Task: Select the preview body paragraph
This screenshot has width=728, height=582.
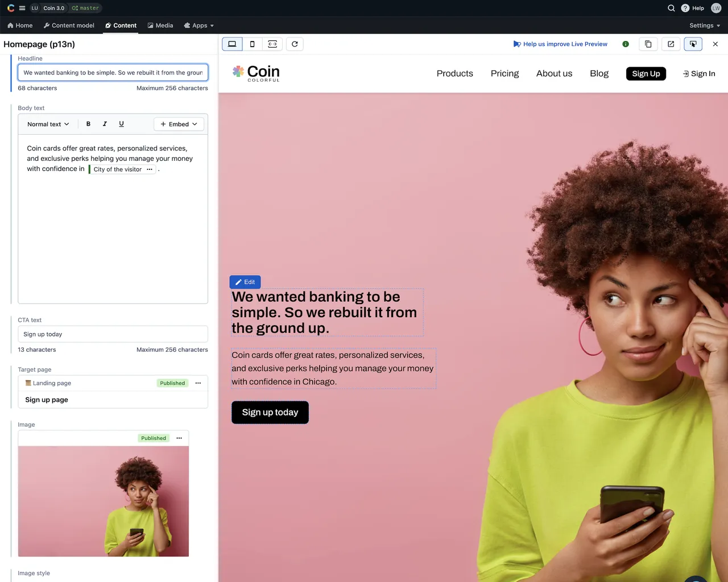Action: 333,368
